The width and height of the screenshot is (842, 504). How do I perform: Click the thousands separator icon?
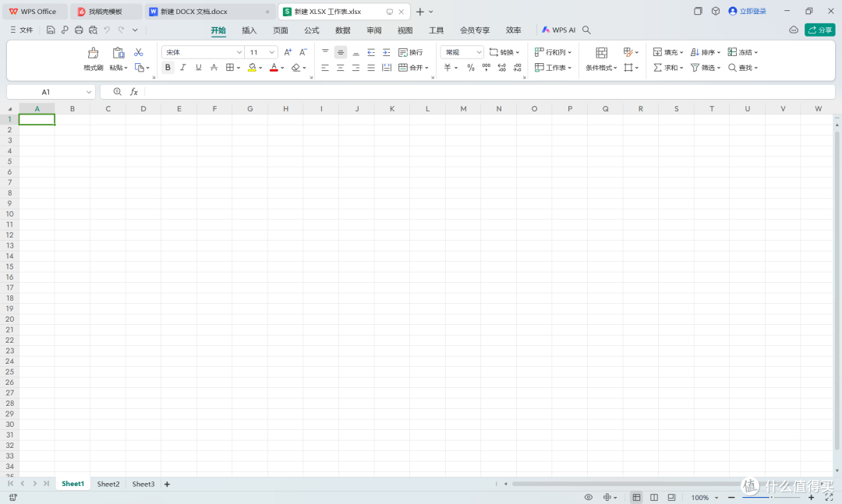(486, 68)
